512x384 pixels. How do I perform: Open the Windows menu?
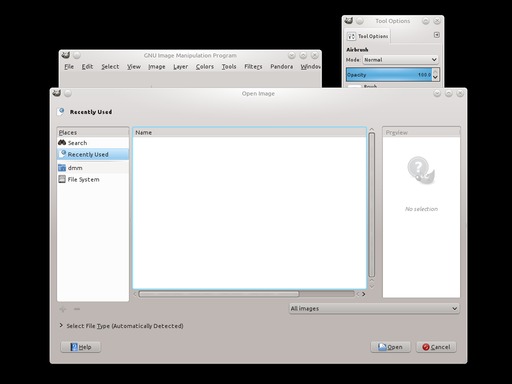pos(311,67)
